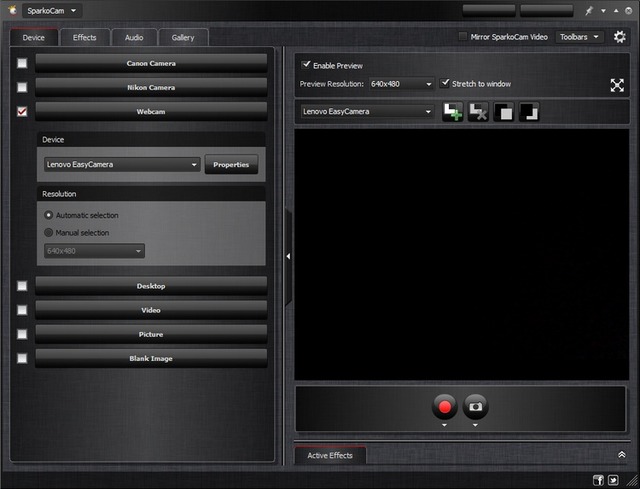The width and height of the screenshot is (640, 489).
Task: Take a snapshot with the camera button
Action: coord(476,407)
